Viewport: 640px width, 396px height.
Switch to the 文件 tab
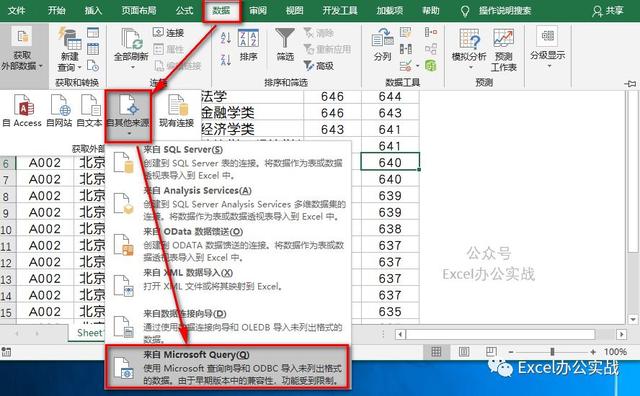click(x=17, y=10)
